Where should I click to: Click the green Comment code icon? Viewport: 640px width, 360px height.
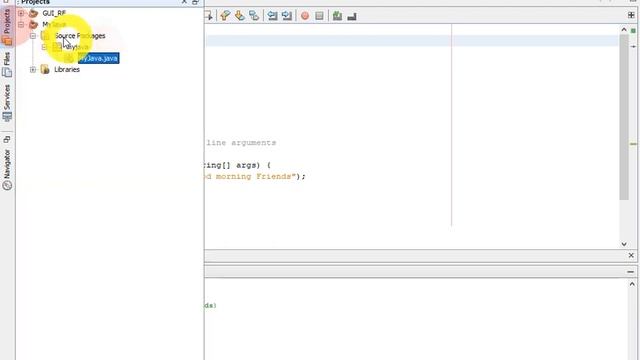(x=337, y=16)
